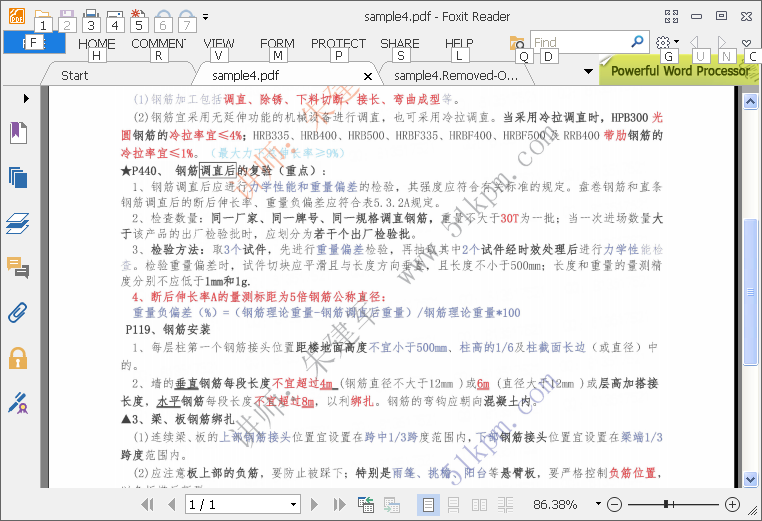
Task: Expand the left navigation panel arrow
Action: (25, 98)
